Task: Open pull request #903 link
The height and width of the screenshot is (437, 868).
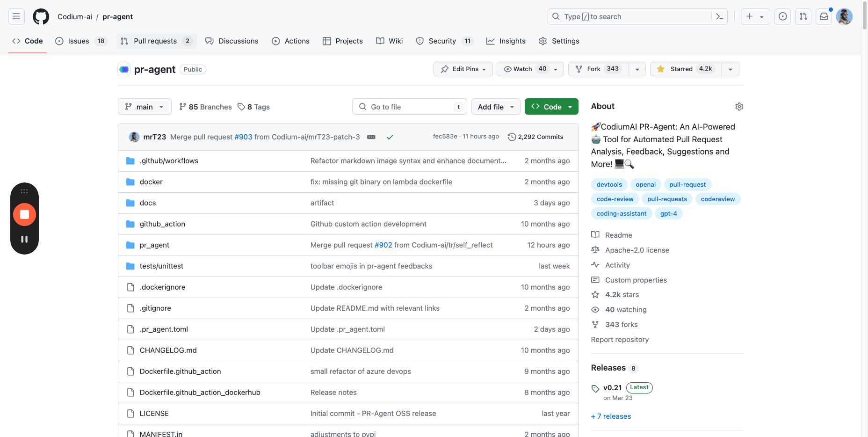Action: (x=243, y=137)
